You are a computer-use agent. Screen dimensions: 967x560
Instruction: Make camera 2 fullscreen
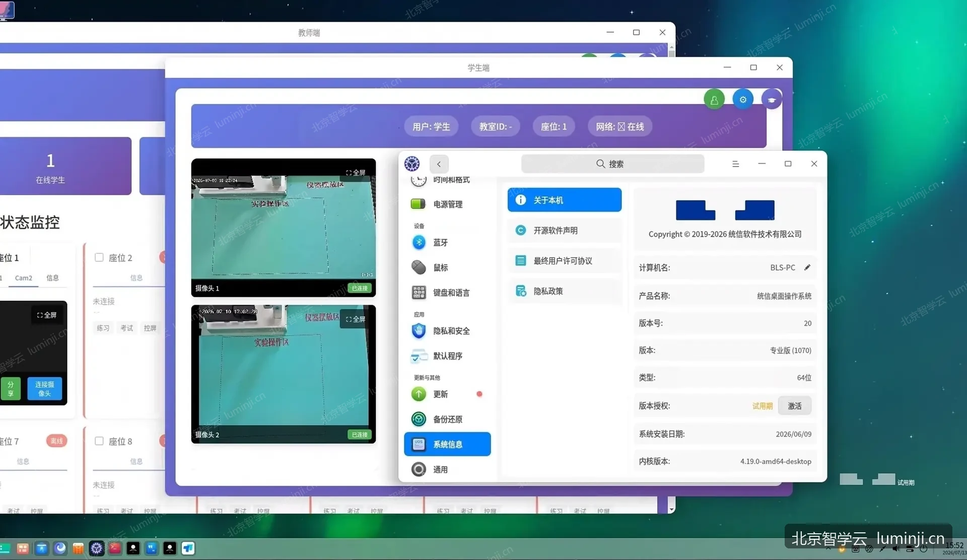click(x=356, y=319)
